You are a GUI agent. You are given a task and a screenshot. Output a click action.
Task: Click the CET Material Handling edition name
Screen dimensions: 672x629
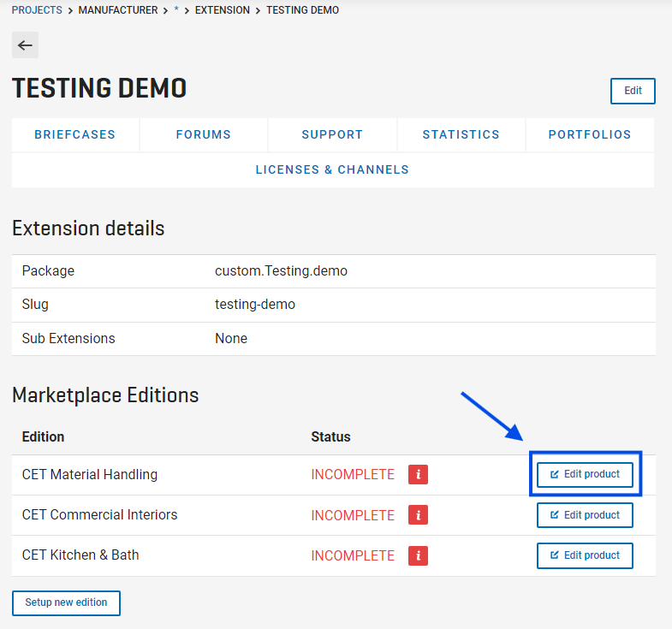[x=90, y=474]
